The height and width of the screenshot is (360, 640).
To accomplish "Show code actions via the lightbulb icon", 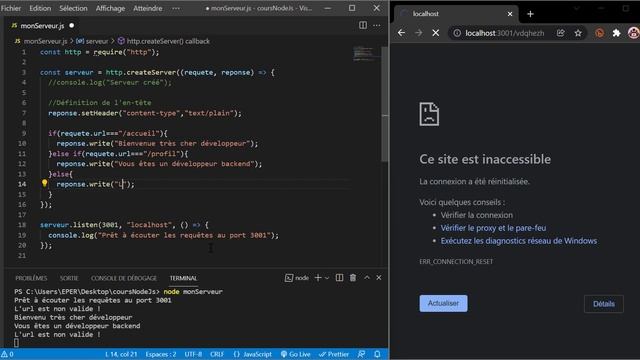I will coord(44,184).
